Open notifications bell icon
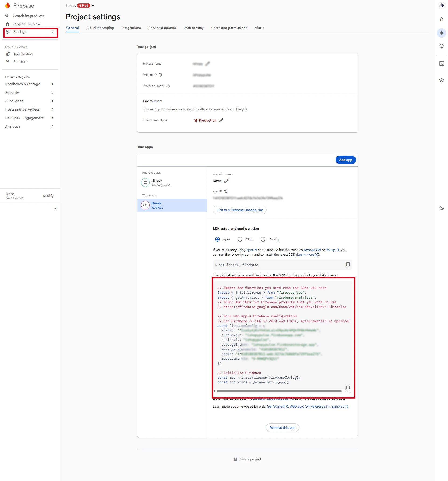 441,20
